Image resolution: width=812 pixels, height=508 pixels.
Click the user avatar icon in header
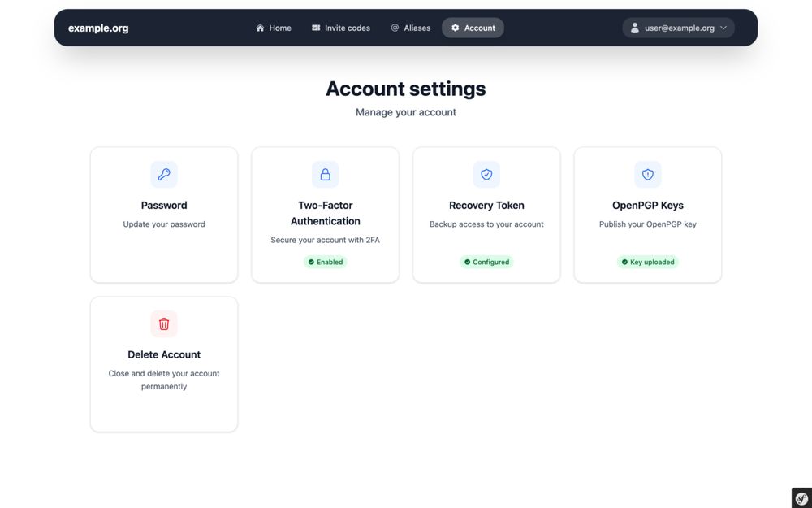(x=634, y=28)
